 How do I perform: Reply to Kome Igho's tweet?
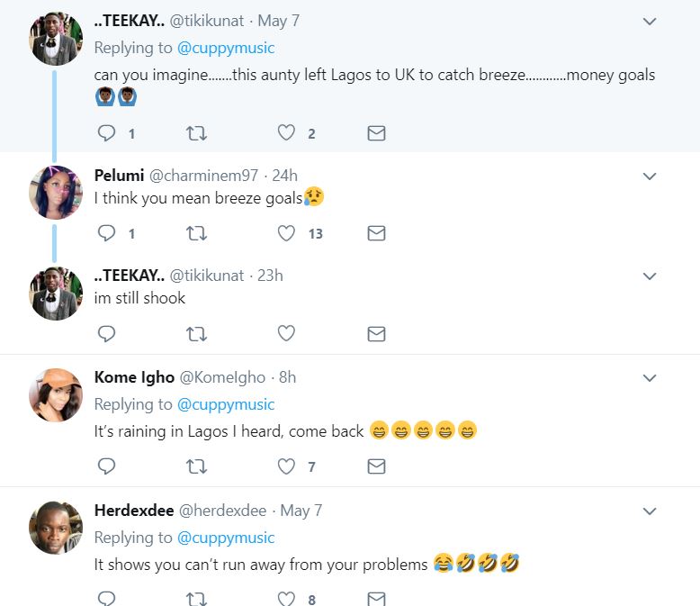click(106, 466)
